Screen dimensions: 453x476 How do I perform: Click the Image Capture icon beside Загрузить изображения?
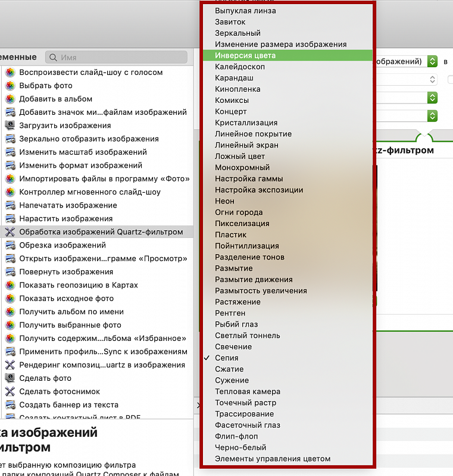pyautogui.click(x=10, y=126)
